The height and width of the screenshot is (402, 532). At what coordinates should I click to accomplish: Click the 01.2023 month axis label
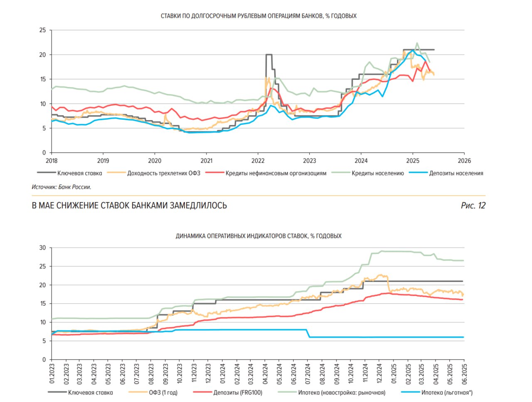tap(52, 374)
